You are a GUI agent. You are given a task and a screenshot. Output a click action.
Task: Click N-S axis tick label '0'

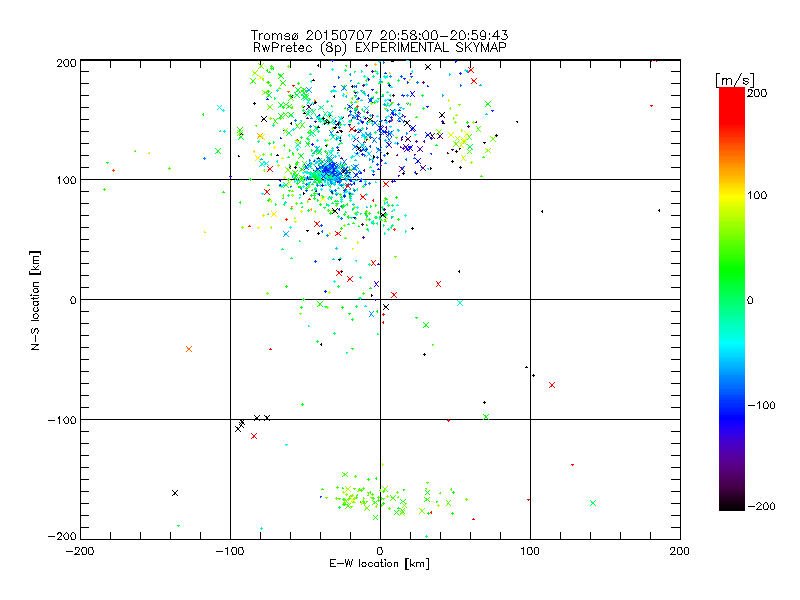click(73, 300)
